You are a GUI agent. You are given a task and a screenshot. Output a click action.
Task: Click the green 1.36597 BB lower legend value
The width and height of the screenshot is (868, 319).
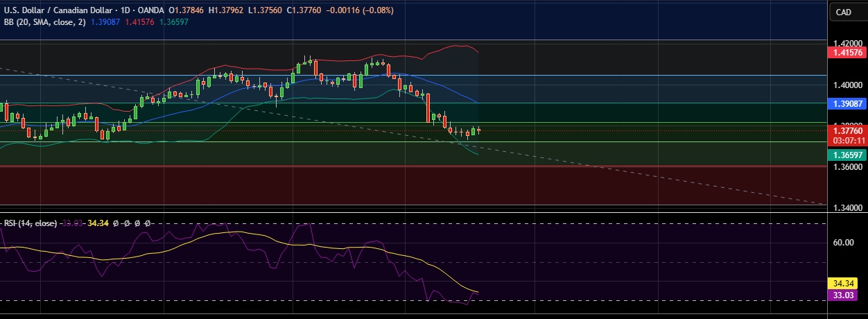pos(173,22)
